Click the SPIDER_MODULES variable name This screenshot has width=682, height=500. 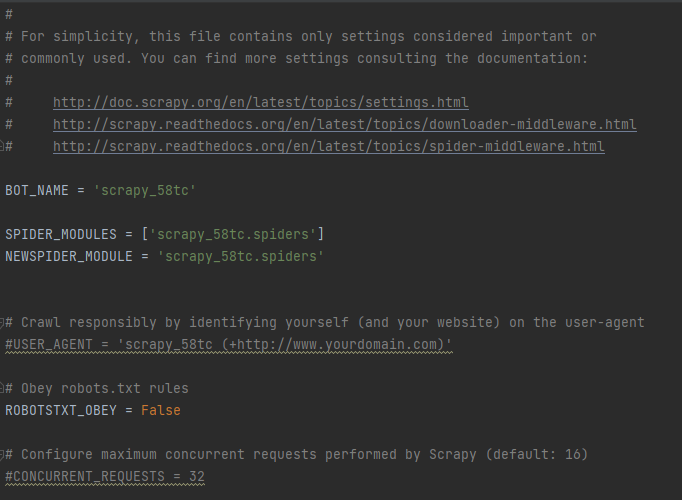coord(60,234)
